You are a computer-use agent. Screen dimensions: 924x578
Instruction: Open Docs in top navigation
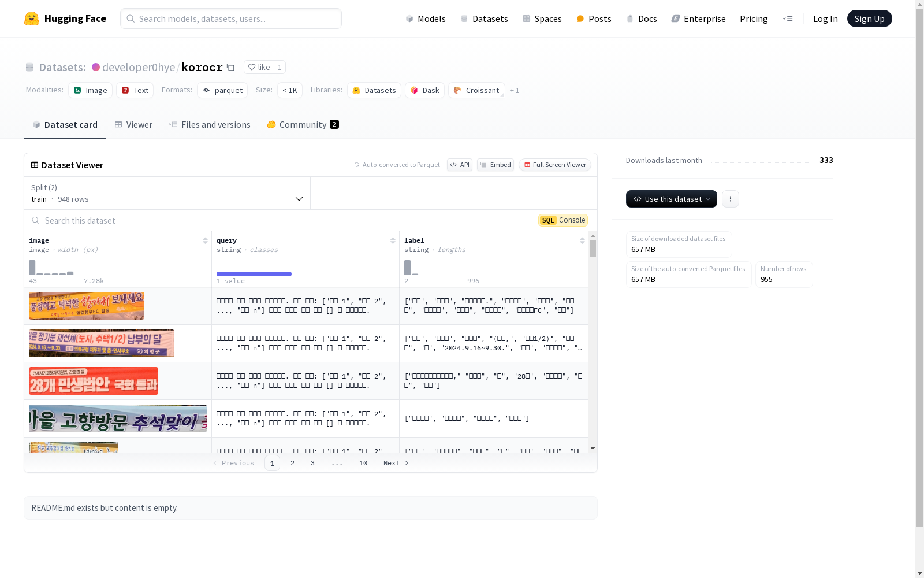coord(642,18)
